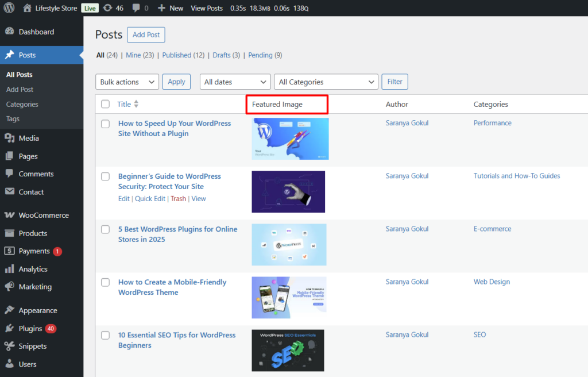Click the WooCommerce icon in sidebar
This screenshot has height=377, width=588.
click(9, 216)
